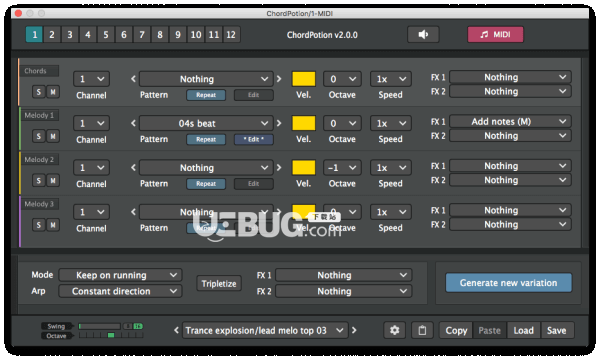Open preset dropdown 'Trance explosion/lead melo top 03'
The image size is (600, 360).
(x=265, y=330)
